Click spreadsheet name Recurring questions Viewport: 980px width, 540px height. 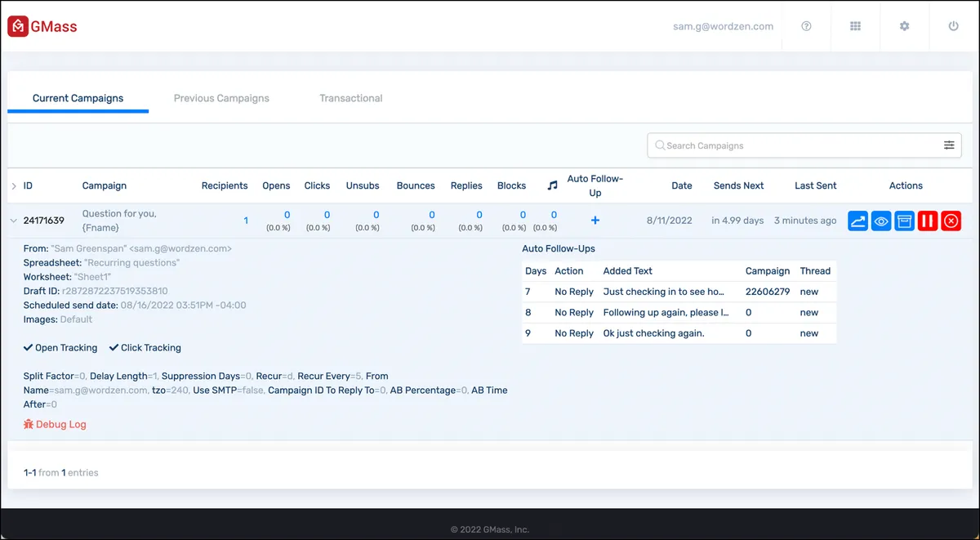[132, 263]
